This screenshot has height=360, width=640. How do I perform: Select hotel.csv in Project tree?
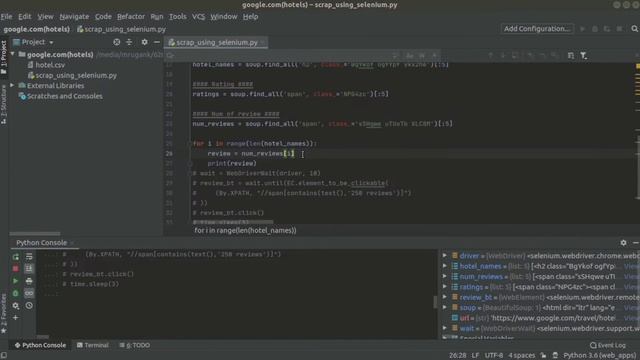[50, 65]
